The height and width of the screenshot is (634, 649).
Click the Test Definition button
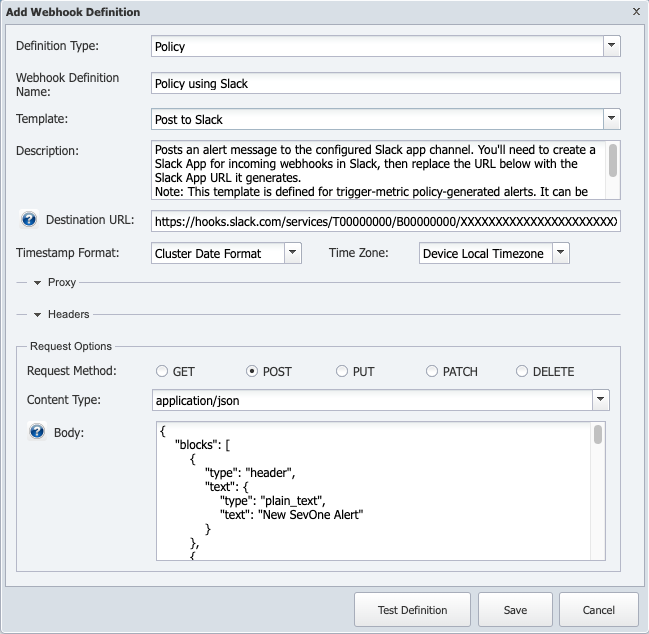(412, 610)
